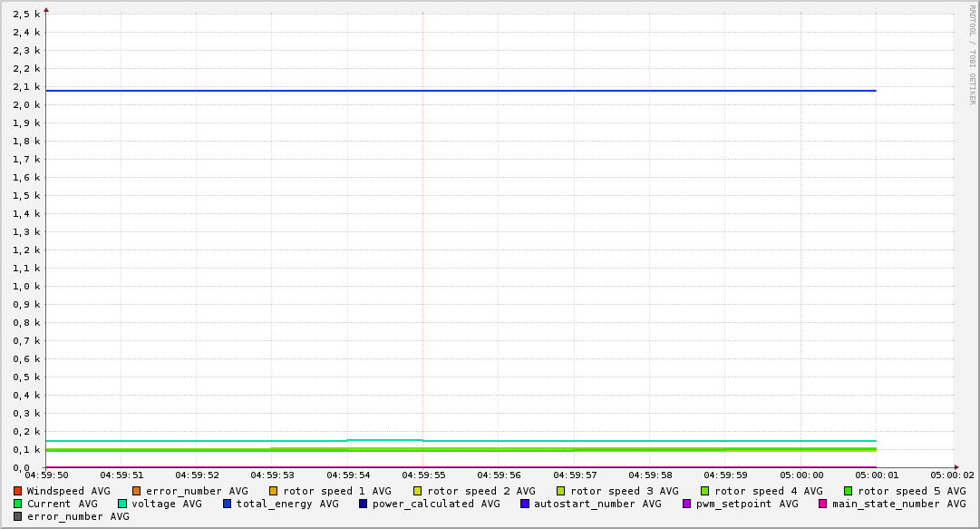
Task: Click the teal voltage AVG legend swatch
Action: pos(122,504)
